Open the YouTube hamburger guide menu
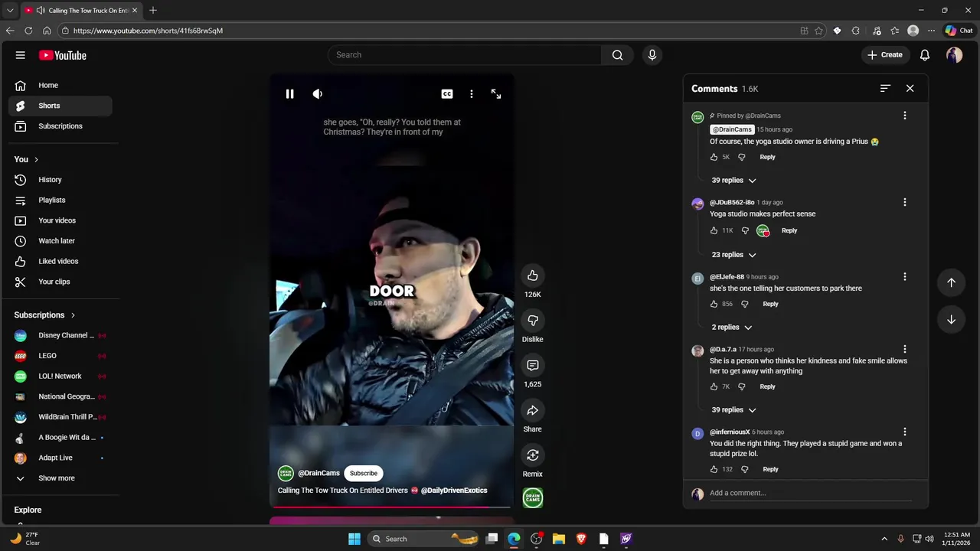980x551 pixels. coord(21,55)
